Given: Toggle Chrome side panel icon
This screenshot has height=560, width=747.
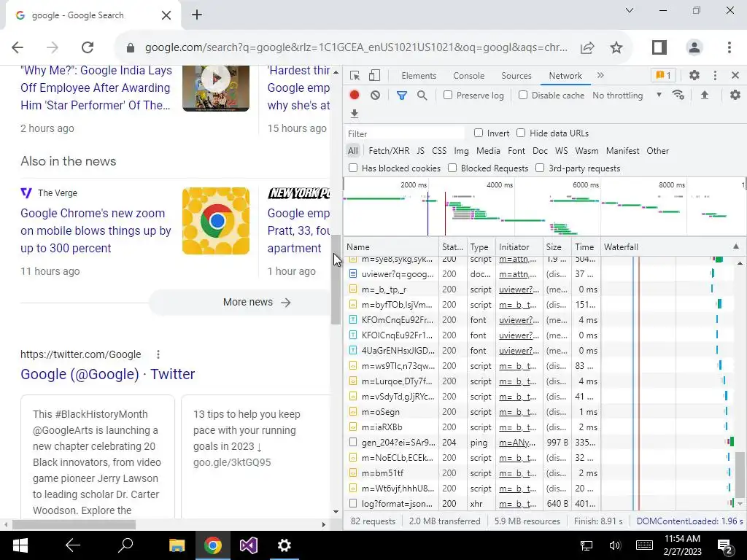Looking at the screenshot, I should 659,47.
